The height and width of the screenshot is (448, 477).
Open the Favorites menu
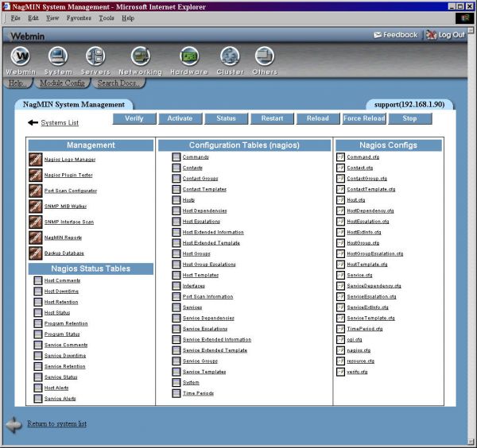click(78, 17)
